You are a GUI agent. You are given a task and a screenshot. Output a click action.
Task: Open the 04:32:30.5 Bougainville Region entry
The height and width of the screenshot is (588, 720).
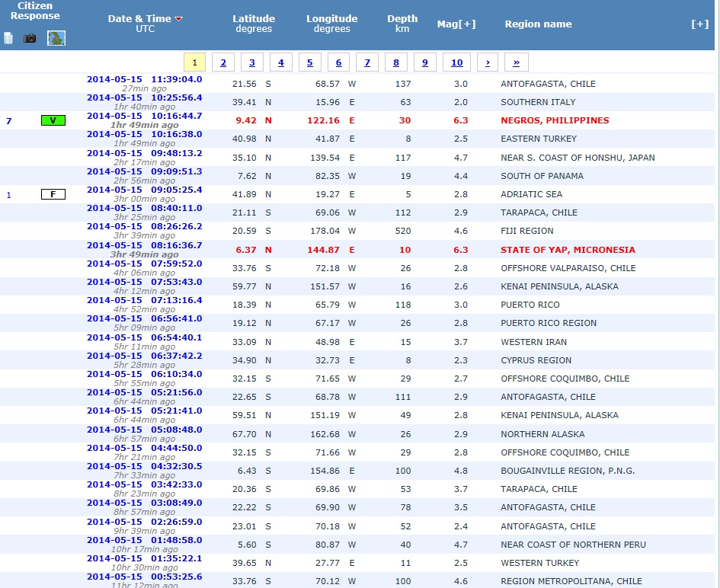coord(145,467)
